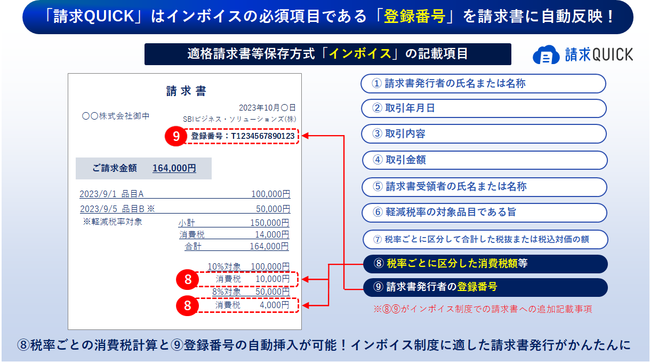The height and width of the screenshot is (362, 650).
Task: Click the ご請求金額 164,000円 box
Action: click(x=143, y=168)
